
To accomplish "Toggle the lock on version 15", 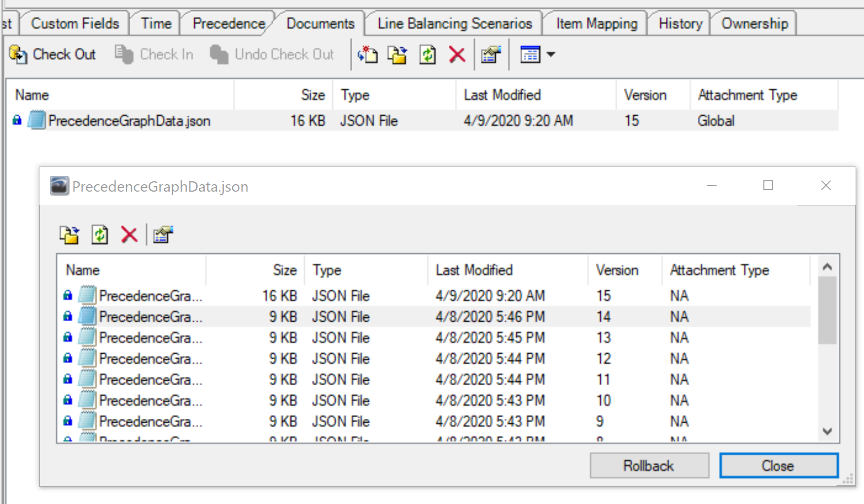I will tap(67, 295).
